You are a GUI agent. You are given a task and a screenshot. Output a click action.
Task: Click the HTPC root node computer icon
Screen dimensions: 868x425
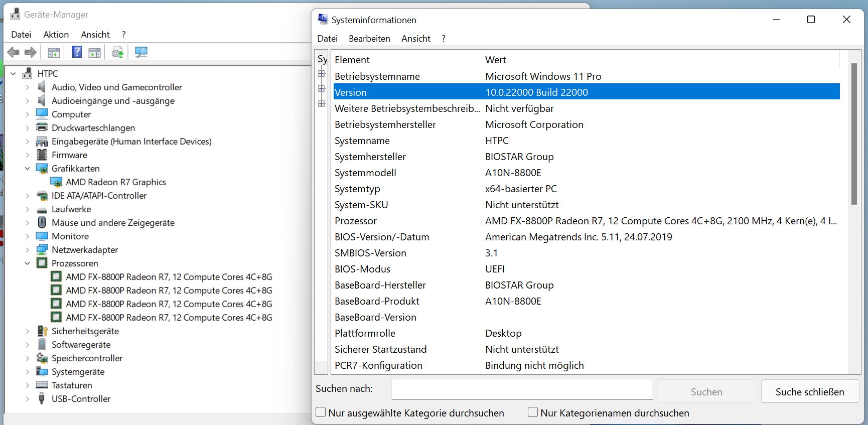tap(28, 74)
